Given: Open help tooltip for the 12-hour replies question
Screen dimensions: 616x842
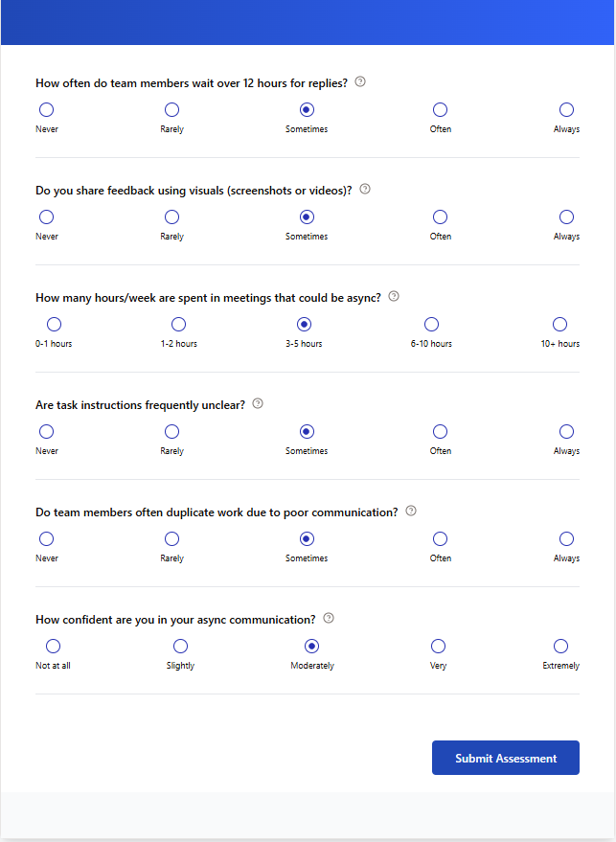Looking at the screenshot, I should (359, 82).
